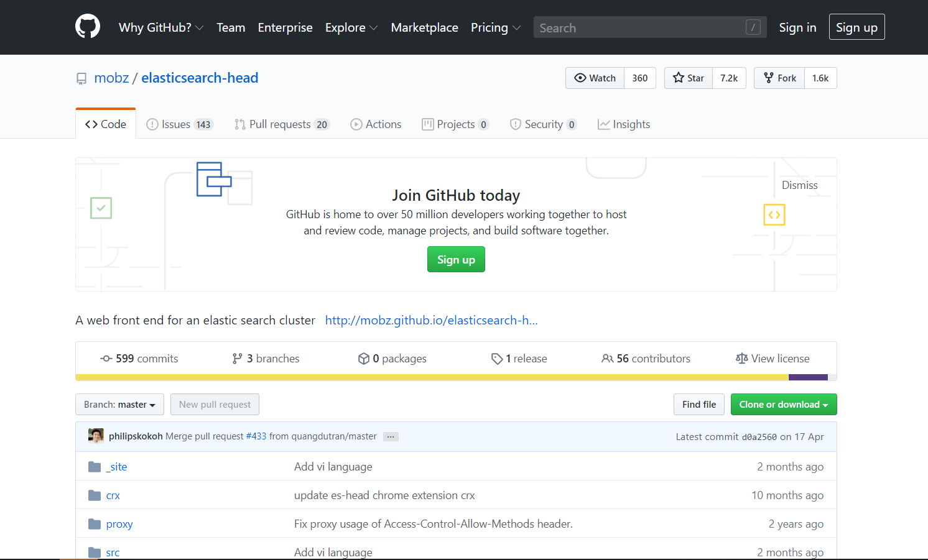This screenshot has width=928, height=560.
Task: Switch to the Issues tab
Action: coord(180,124)
